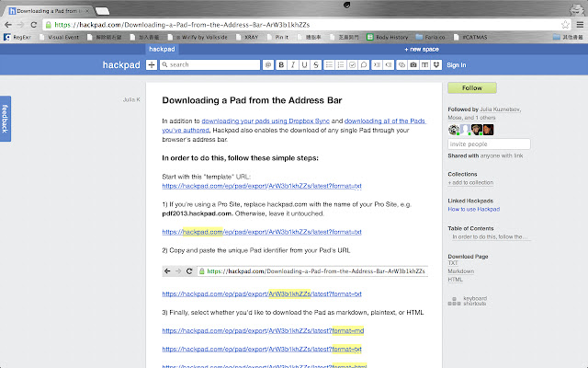This screenshot has width=588, height=368.
Task: Open a new browser tab
Action: tap(102, 11)
